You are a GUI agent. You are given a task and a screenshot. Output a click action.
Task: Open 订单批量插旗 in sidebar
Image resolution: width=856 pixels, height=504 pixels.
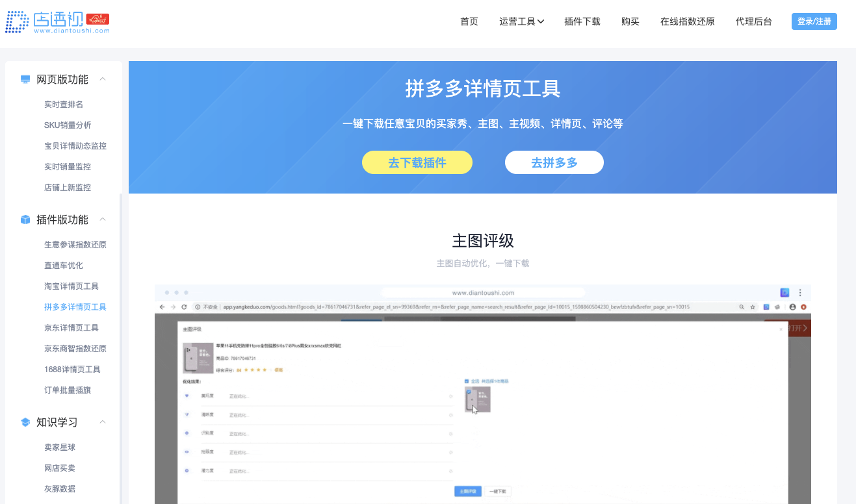click(68, 390)
